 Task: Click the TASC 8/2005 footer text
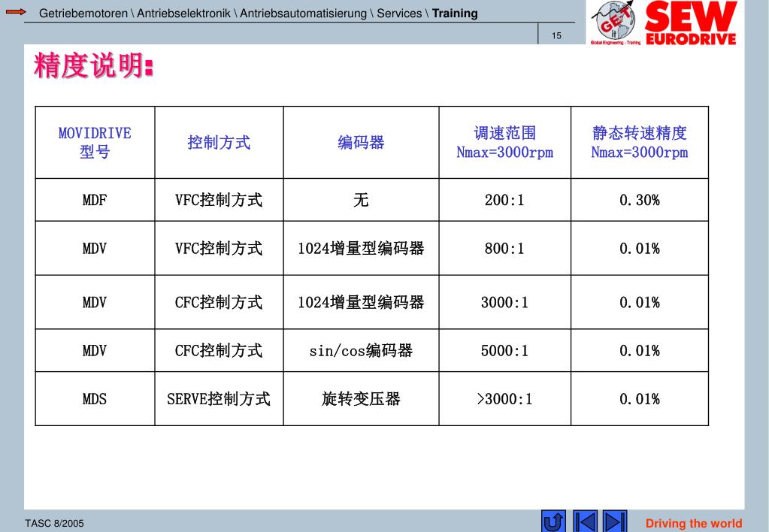coord(54,523)
